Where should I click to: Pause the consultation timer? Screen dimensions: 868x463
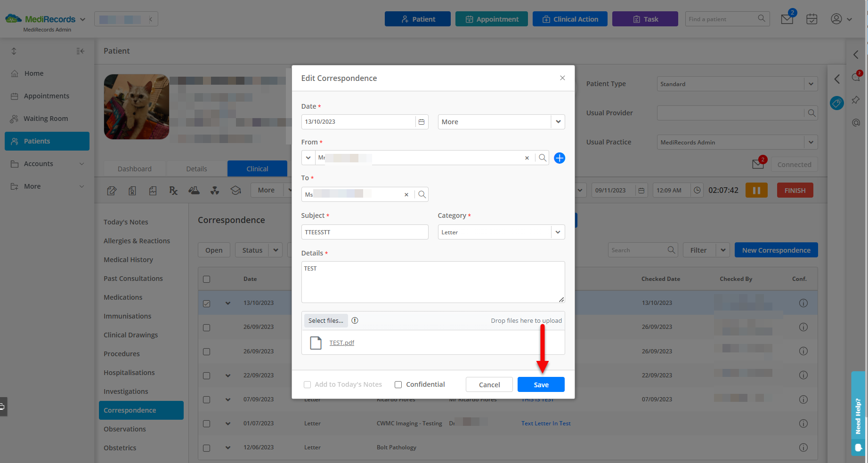pyautogui.click(x=756, y=191)
